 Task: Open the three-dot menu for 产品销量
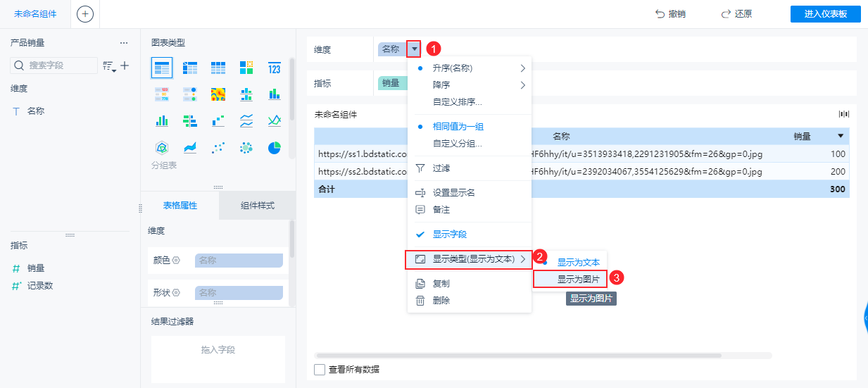tap(124, 43)
